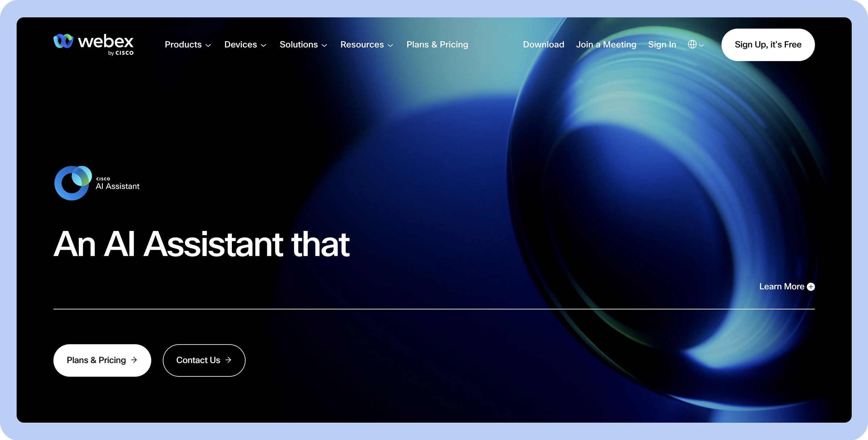Click the Download link
The image size is (868, 440).
coord(543,44)
